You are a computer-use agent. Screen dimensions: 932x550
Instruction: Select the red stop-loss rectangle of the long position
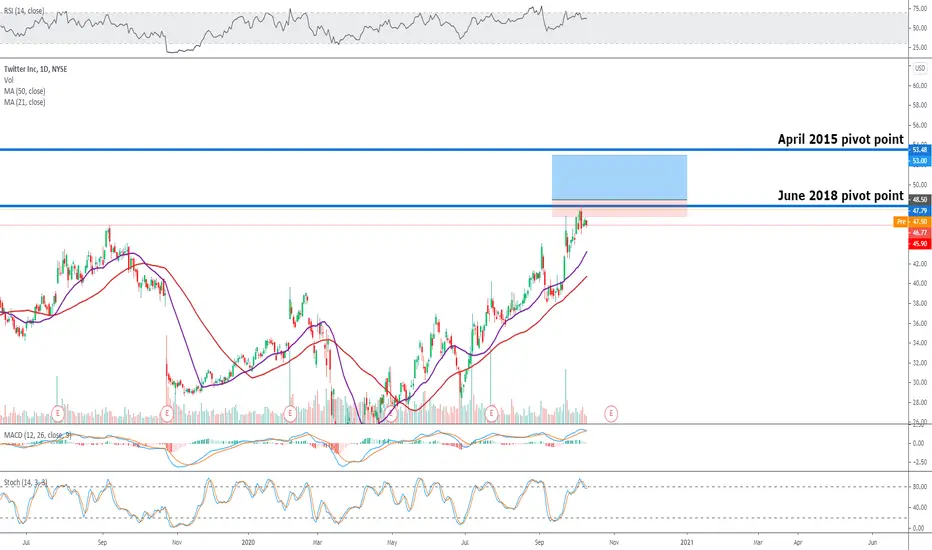coord(619,208)
